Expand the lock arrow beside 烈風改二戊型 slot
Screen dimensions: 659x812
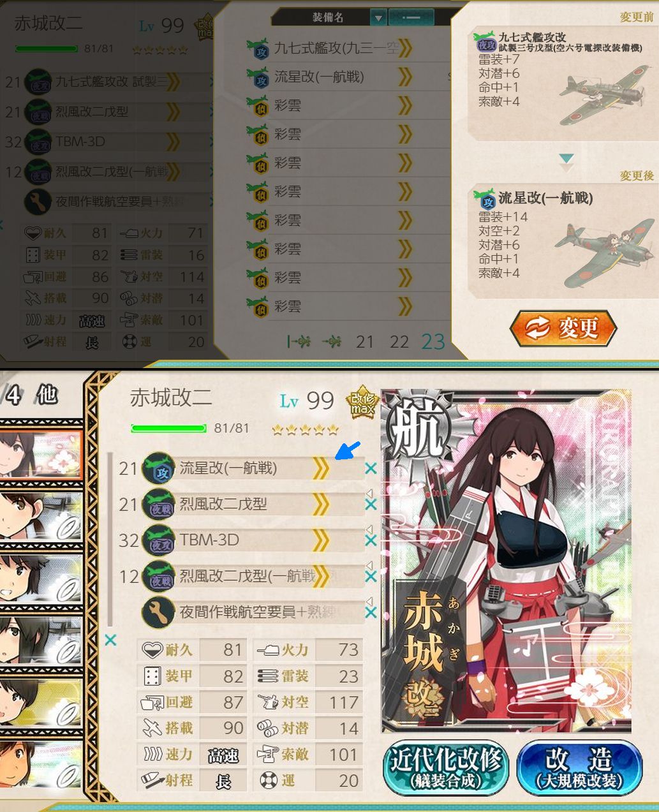pyautogui.click(x=369, y=493)
